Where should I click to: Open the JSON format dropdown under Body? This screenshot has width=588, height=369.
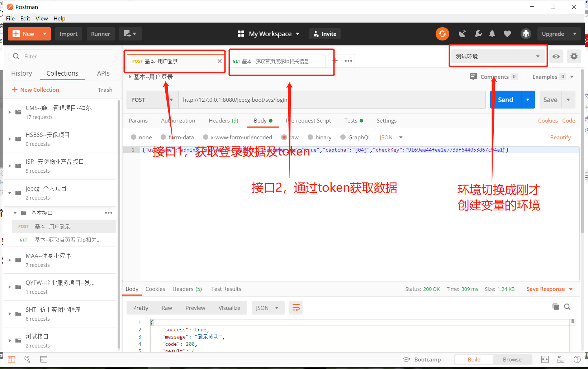(391, 137)
